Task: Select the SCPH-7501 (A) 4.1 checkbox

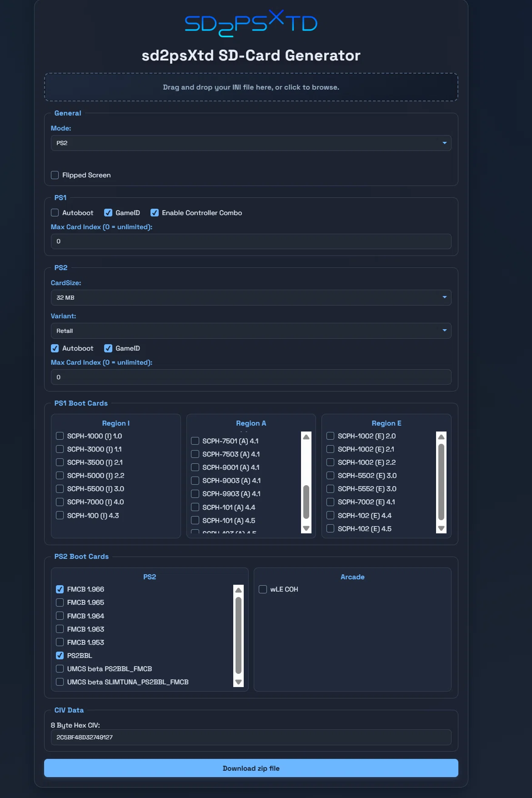Action: point(195,441)
